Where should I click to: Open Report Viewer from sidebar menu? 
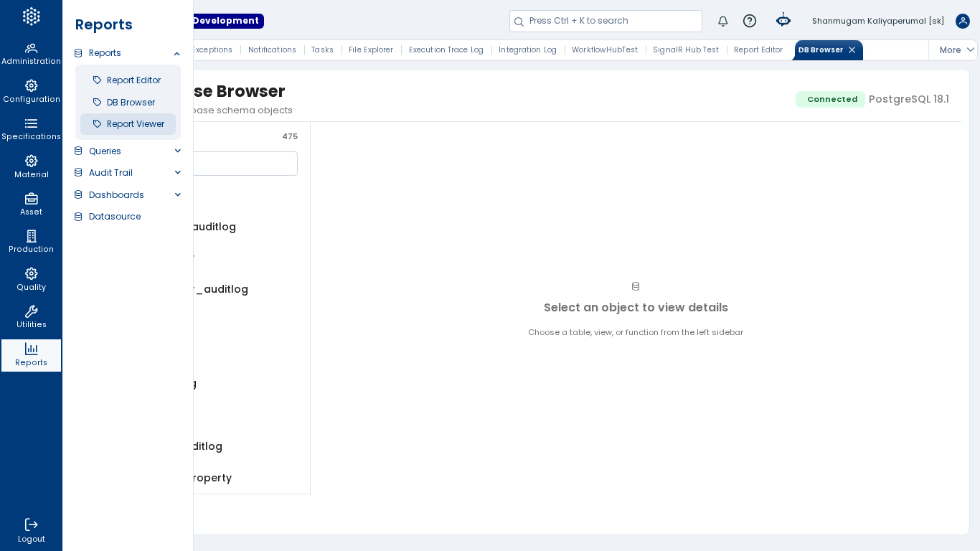(128, 124)
